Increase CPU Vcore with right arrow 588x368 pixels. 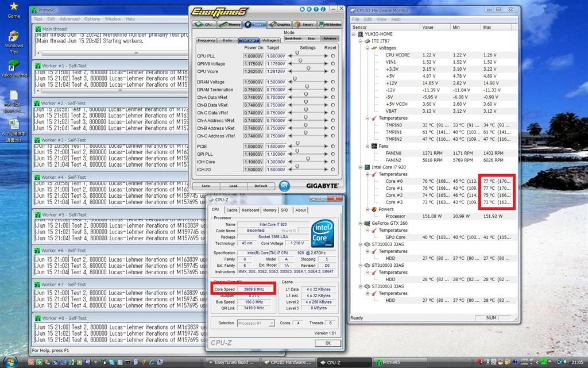[x=326, y=71]
